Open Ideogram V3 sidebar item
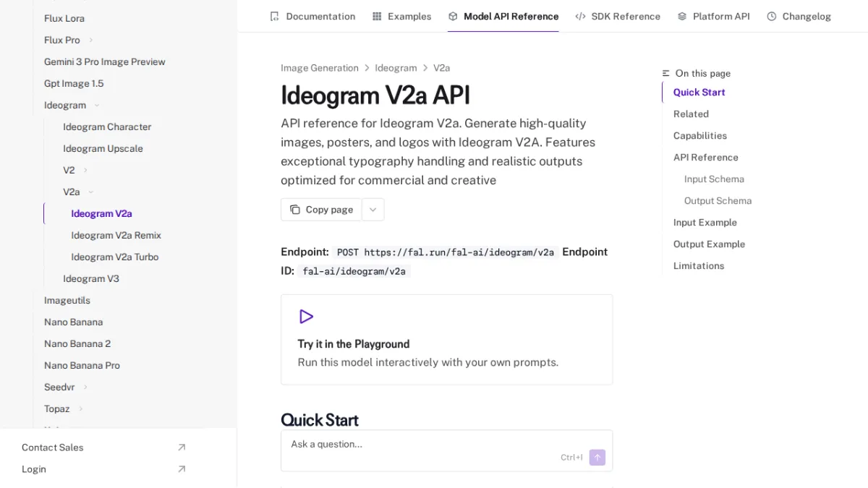Viewport: 868px width, 488px height. coord(91,279)
